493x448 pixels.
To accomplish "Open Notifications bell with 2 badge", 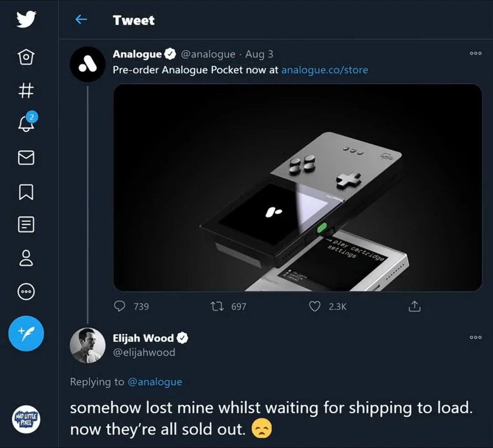I will 27,123.
